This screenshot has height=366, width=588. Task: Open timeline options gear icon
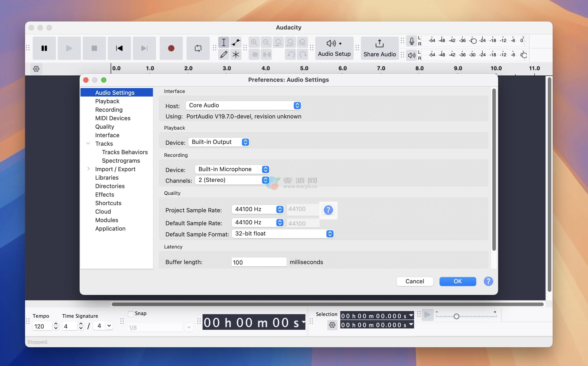(x=36, y=69)
